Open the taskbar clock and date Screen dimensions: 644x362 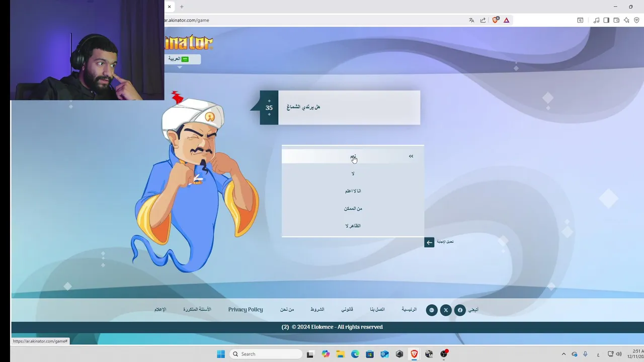click(635, 354)
